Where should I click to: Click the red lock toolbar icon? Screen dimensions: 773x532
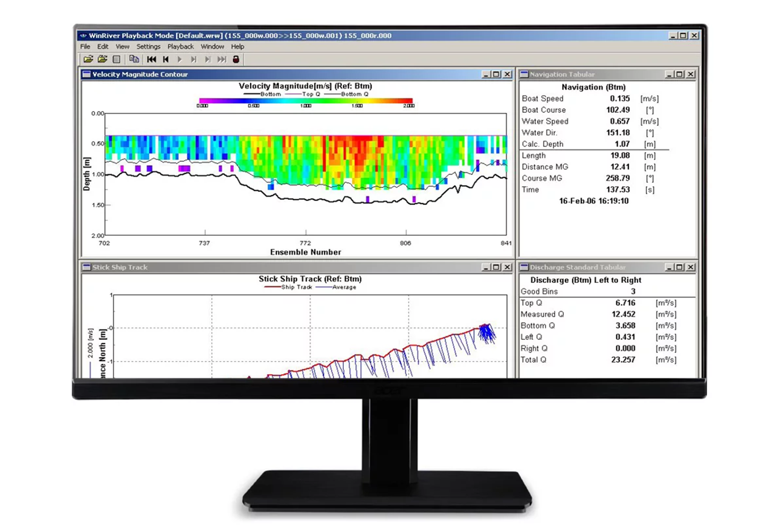(236, 60)
